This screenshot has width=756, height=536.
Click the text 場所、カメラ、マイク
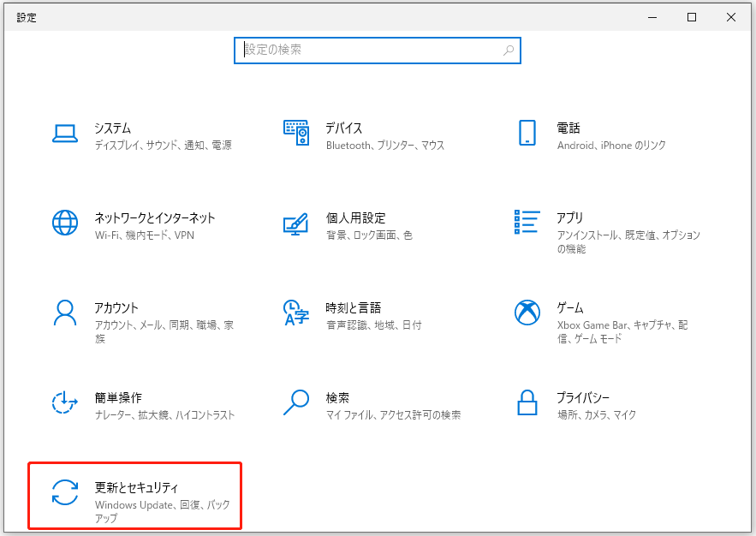[x=597, y=415]
